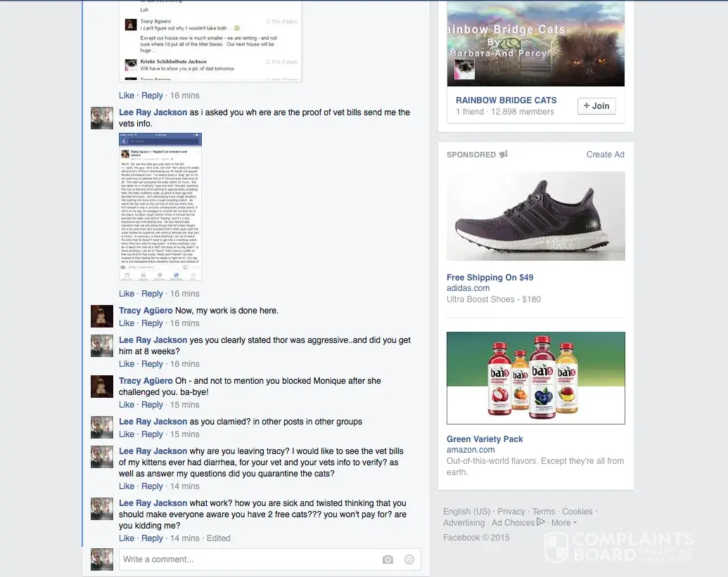Open the Privacy footer link
This screenshot has height=577, width=728.
coord(511,512)
